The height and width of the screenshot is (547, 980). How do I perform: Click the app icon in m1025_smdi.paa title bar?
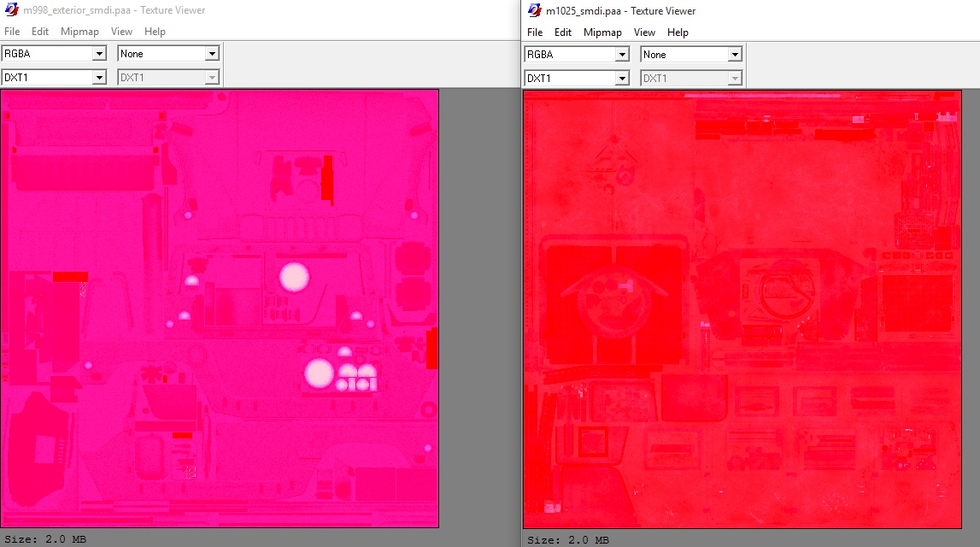tap(535, 11)
